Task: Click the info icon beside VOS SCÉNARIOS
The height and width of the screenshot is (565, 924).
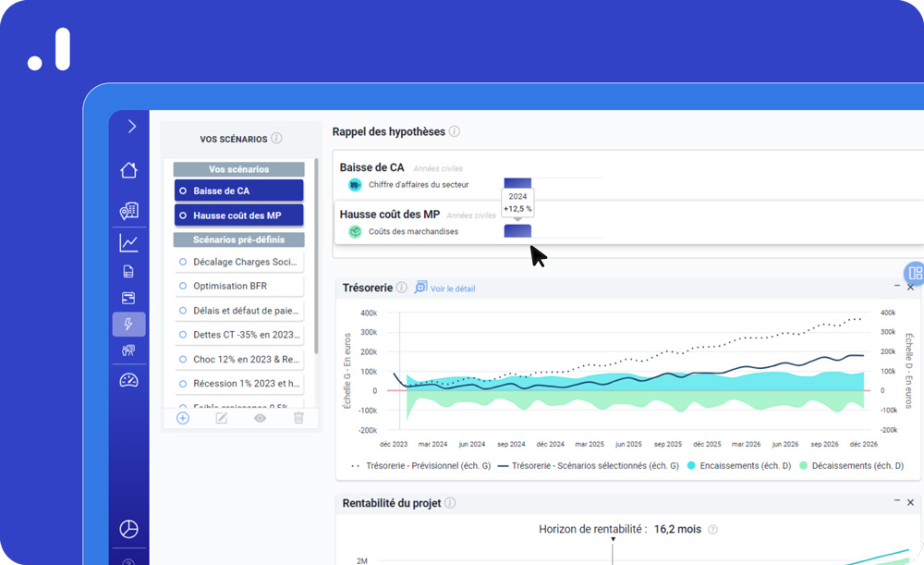Action: [276, 138]
